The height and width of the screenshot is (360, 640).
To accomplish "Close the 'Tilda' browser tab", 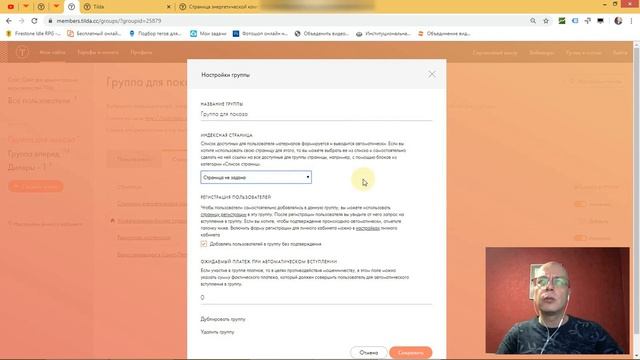I will click(169, 7).
